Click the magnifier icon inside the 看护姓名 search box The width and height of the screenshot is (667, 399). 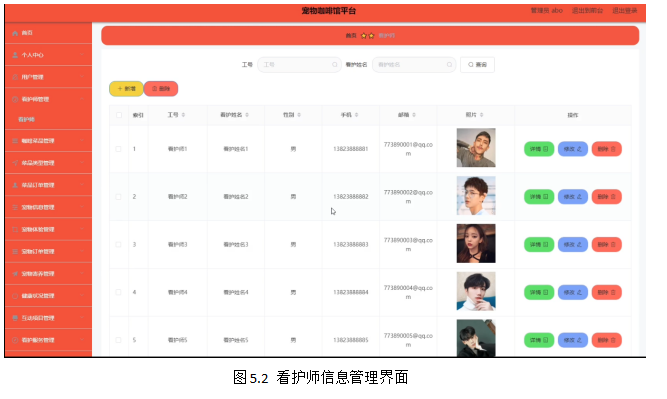click(x=449, y=65)
